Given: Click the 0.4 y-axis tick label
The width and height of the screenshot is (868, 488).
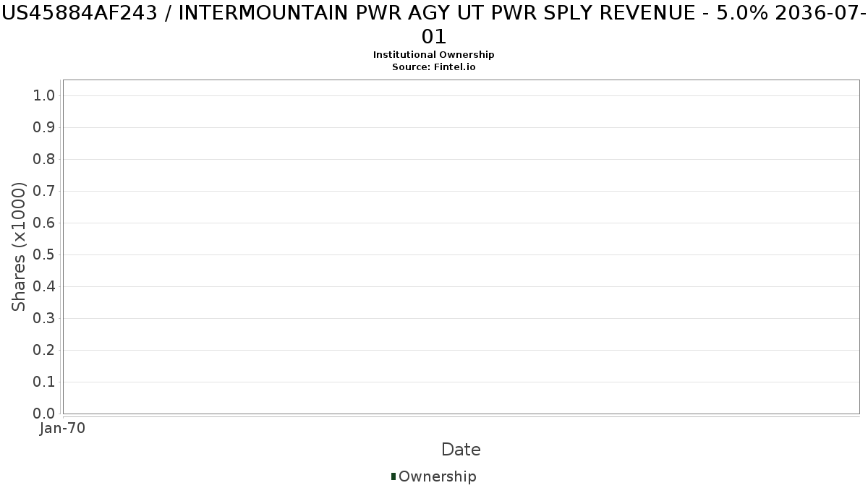Looking at the screenshot, I should click(44, 286).
